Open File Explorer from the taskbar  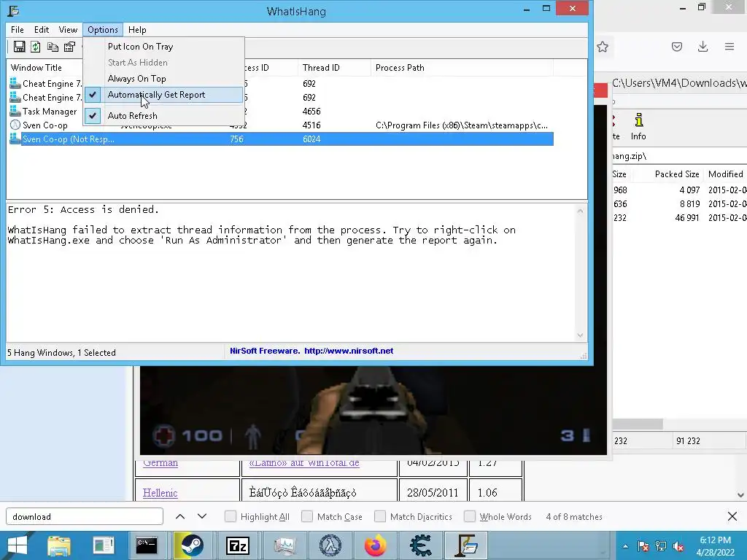[59, 545]
